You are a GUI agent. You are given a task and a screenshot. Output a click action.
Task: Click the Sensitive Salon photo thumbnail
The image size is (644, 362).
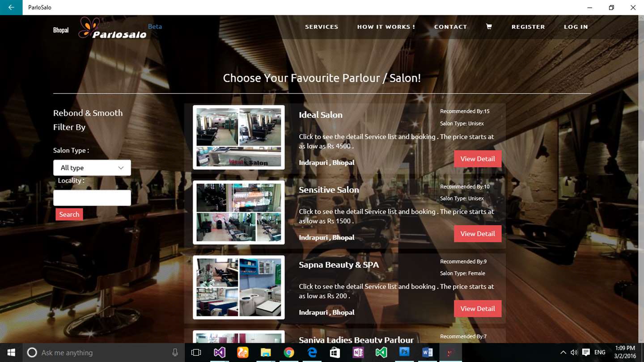click(x=239, y=212)
